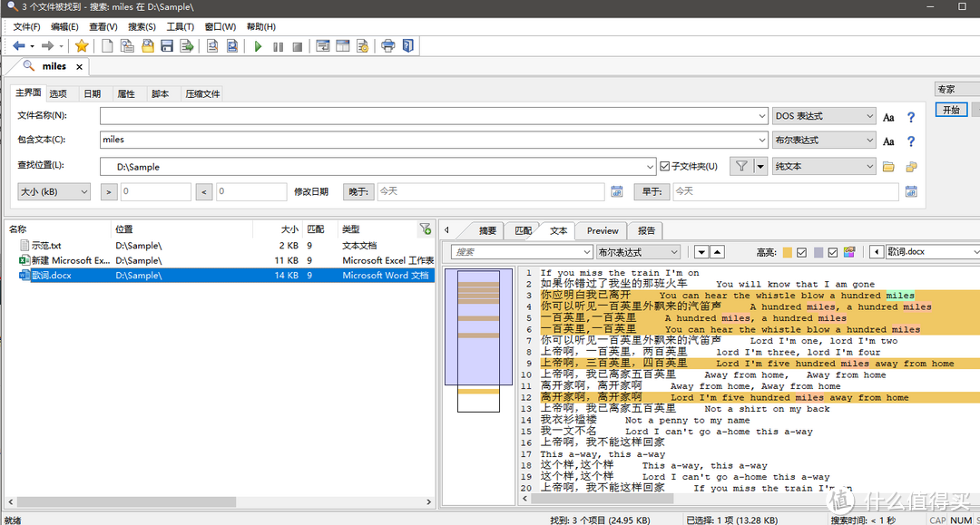Toggle the yellow highlight checkbox
Image resolution: width=980 pixels, height=525 pixels.
pyautogui.click(x=802, y=252)
